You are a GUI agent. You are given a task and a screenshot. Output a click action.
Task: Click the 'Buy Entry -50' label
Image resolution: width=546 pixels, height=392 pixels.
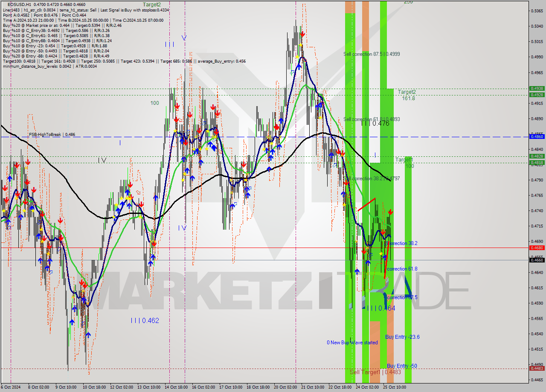click(402, 366)
